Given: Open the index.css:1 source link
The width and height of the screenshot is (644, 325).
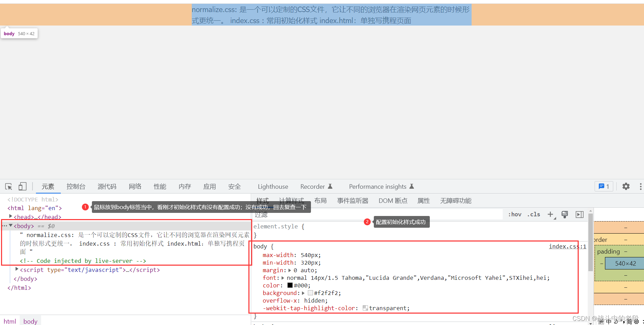Looking at the screenshot, I should (567, 246).
